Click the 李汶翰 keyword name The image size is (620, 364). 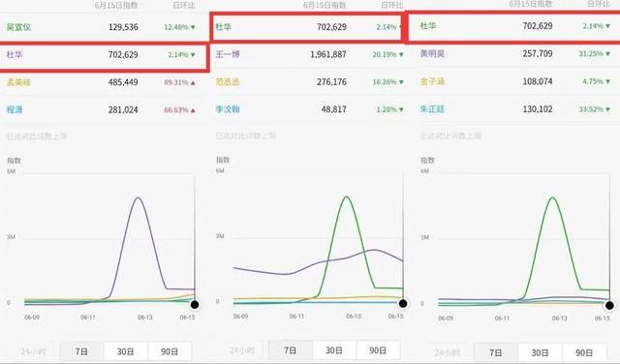point(228,109)
